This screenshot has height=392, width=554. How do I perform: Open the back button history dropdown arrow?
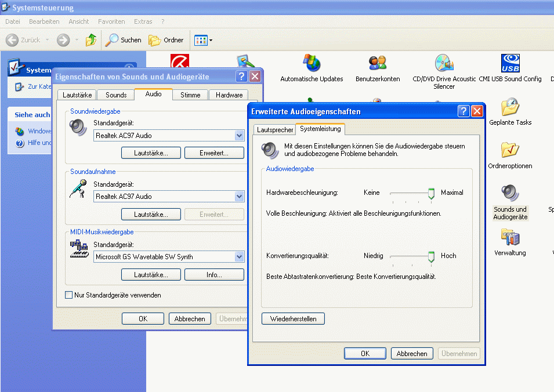(47, 40)
